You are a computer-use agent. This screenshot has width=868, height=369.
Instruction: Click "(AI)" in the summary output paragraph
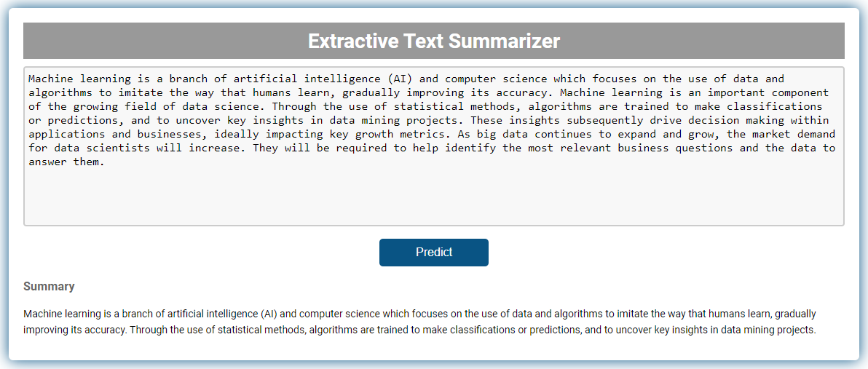[x=269, y=314]
